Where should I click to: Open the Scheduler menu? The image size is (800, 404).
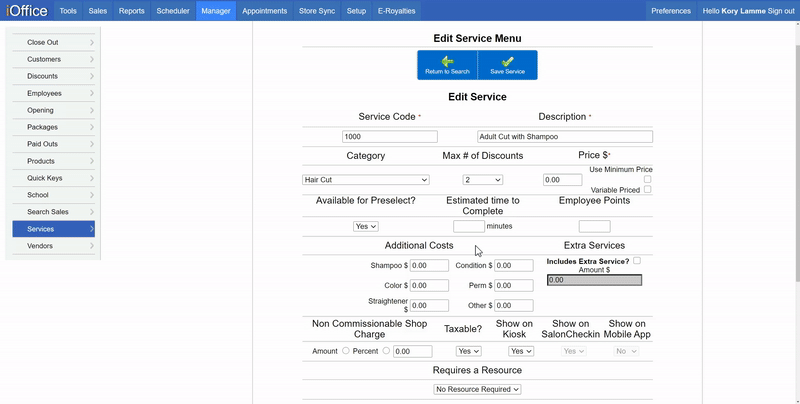coord(173,11)
